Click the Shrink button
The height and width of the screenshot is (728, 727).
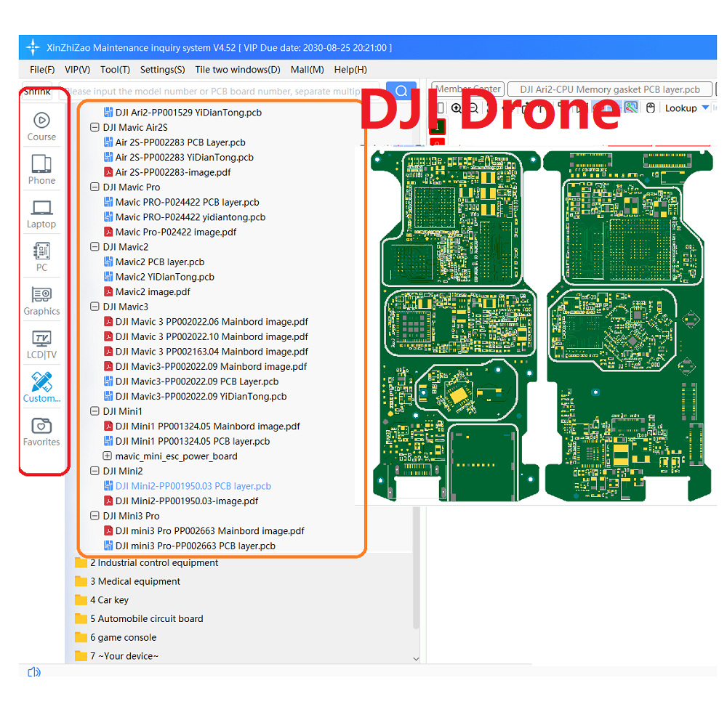pos(37,92)
